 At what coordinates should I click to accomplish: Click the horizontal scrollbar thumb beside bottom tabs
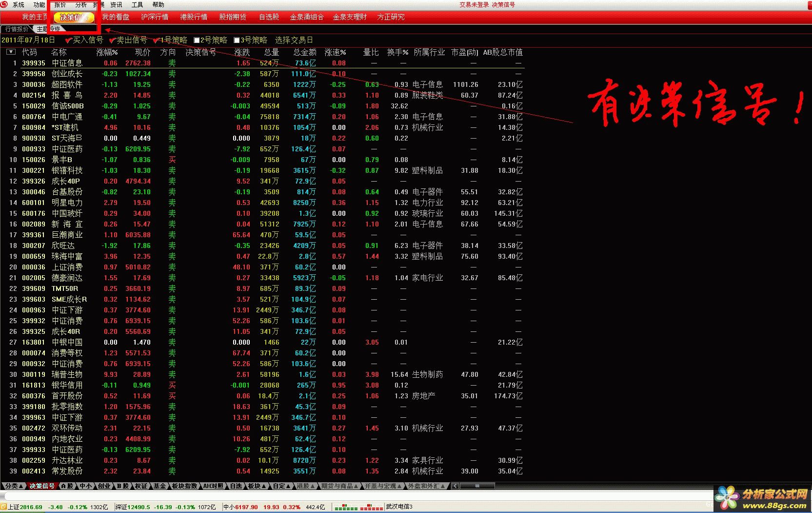(477, 486)
